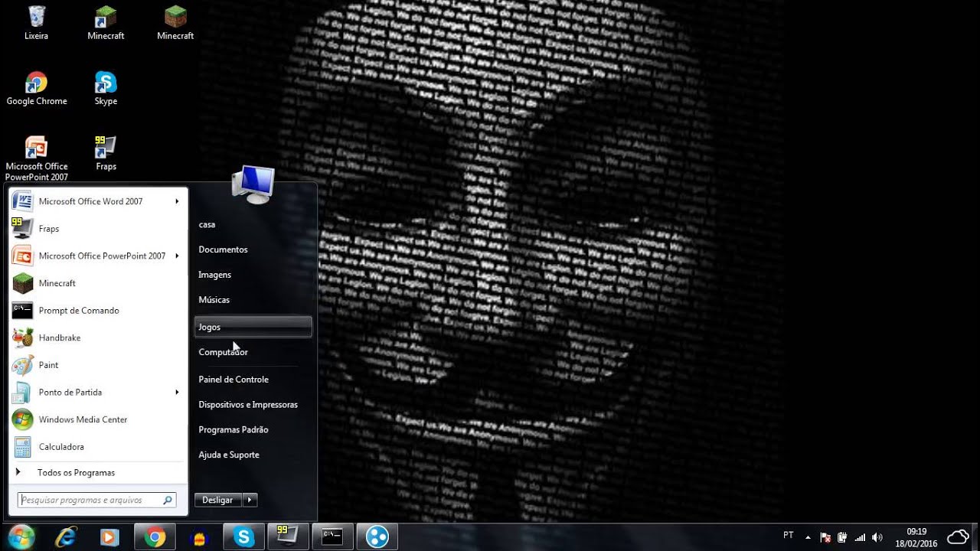
Task: Show hidden tray icons arrow
Action: click(x=808, y=537)
